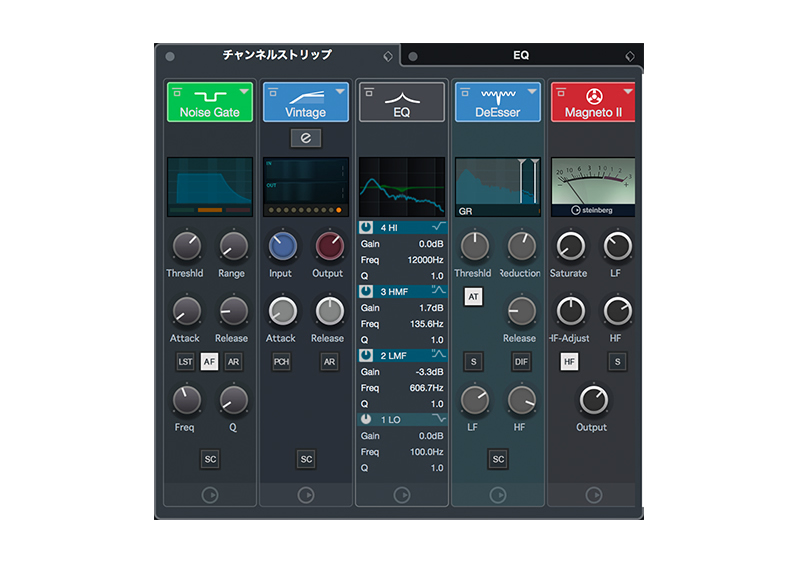The width and height of the screenshot is (800, 561).
Task: Click the Vintage compressor module header
Action: (306, 102)
